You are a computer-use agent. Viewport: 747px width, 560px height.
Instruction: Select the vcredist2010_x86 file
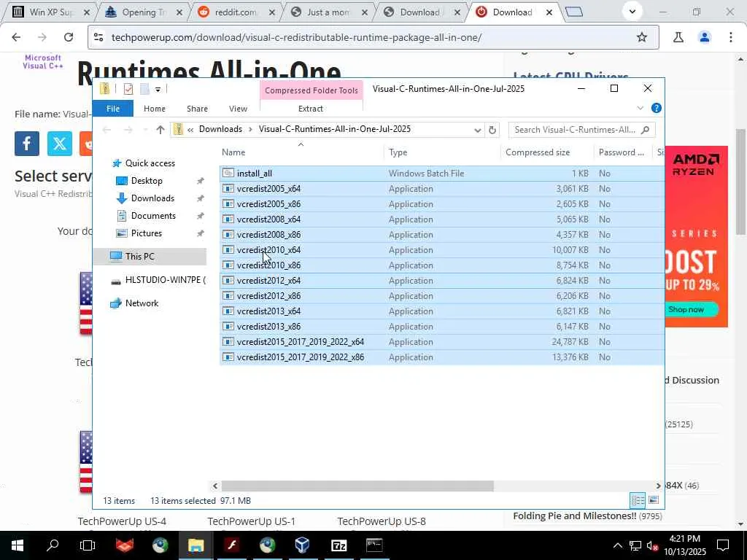(x=268, y=265)
